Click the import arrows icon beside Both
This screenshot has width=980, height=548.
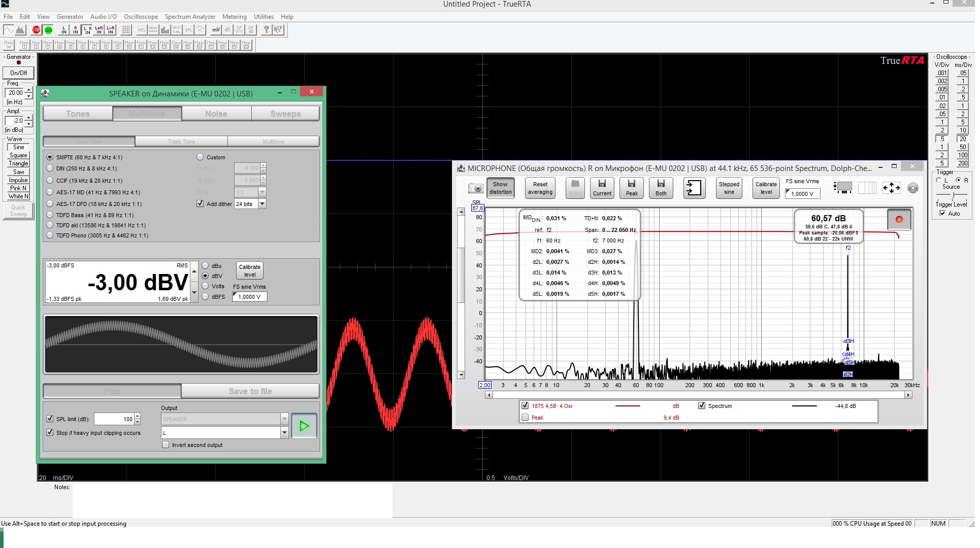694,188
